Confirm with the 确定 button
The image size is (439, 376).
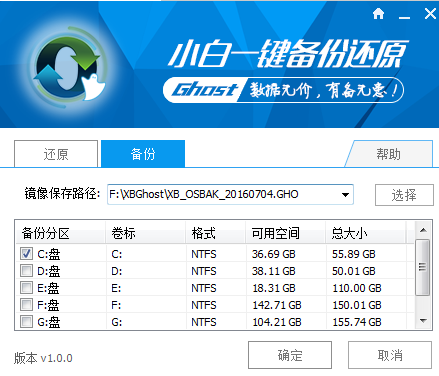tap(290, 355)
